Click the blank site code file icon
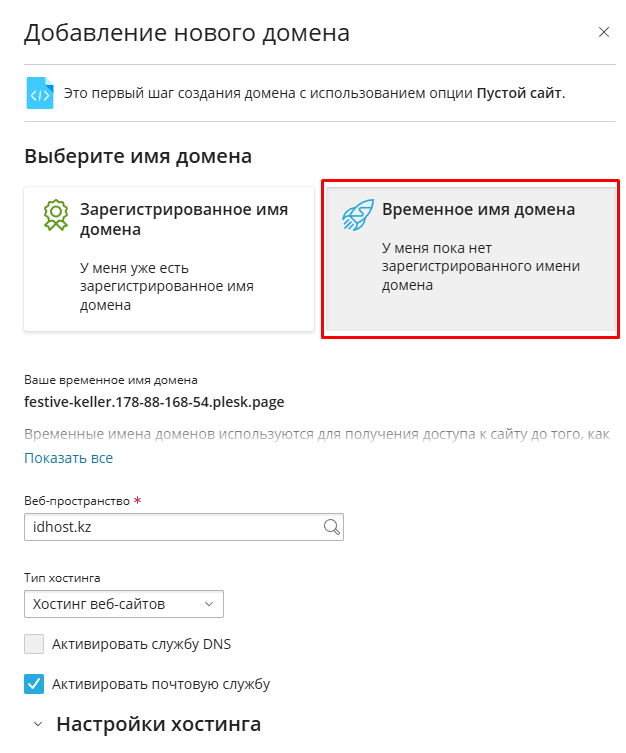626x753 pixels. 40,93
